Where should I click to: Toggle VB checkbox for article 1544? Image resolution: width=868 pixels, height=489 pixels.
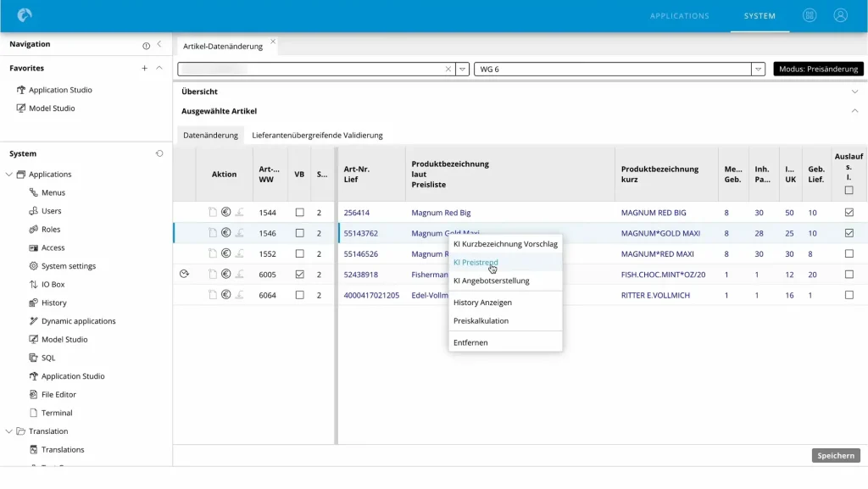coord(299,213)
